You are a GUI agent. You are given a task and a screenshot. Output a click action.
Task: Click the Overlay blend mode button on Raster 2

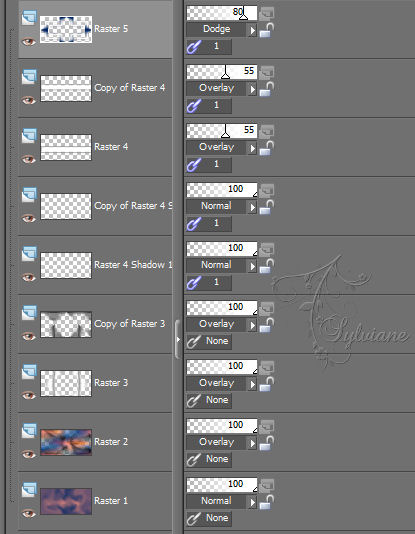click(x=217, y=442)
